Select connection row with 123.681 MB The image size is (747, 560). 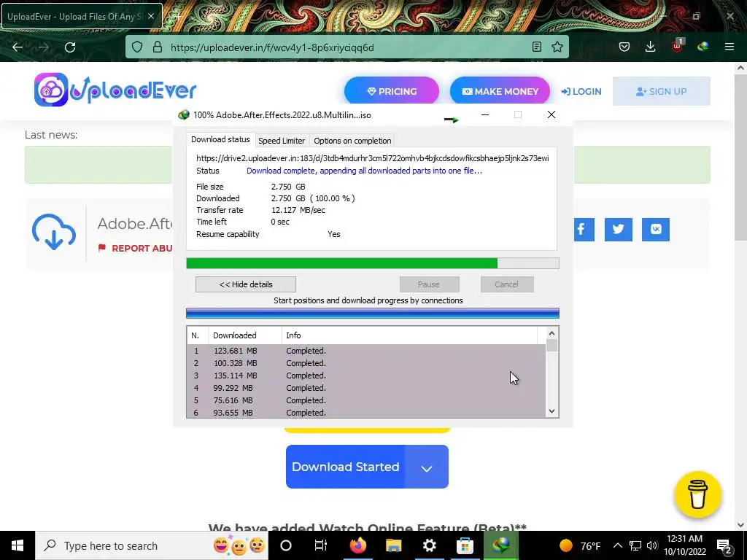(x=366, y=351)
